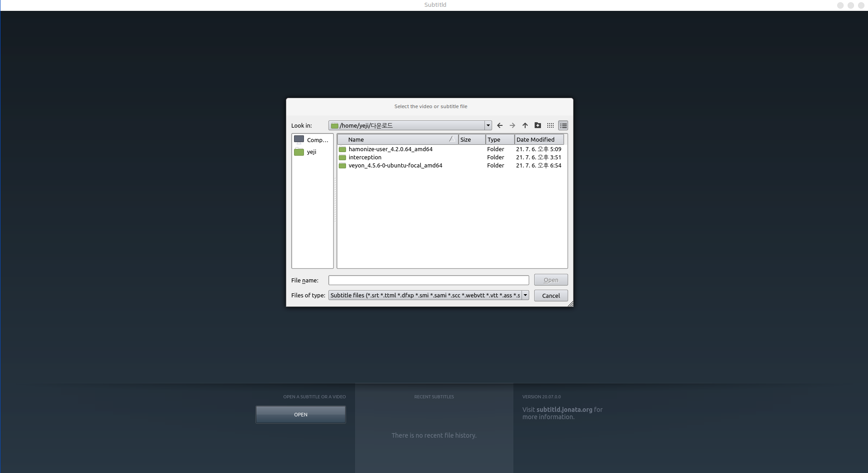
Task: Switch to detail view mode
Action: pyautogui.click(x=563, y=125)
